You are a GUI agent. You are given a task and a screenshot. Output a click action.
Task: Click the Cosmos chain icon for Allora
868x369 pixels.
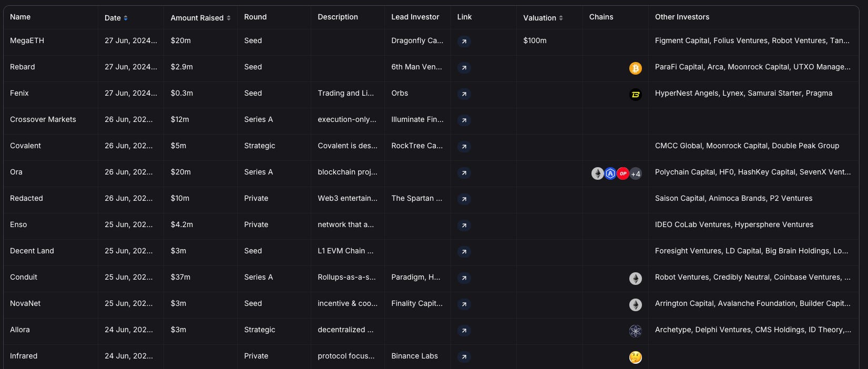(x=636, y=331)
